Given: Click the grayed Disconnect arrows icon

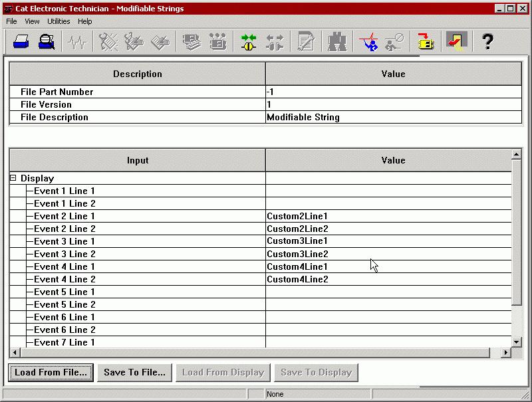Looking at the screenshot, I should coord(275,42).
